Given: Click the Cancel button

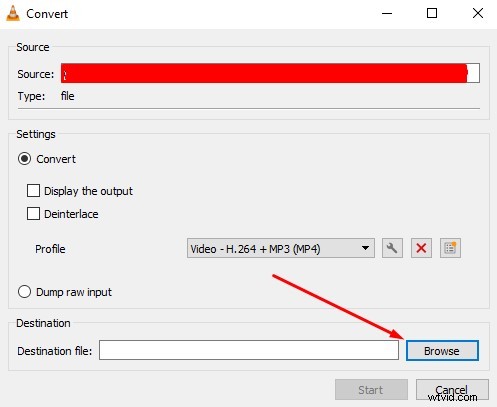Looking at the screenshot, I should tap(452, 389).
